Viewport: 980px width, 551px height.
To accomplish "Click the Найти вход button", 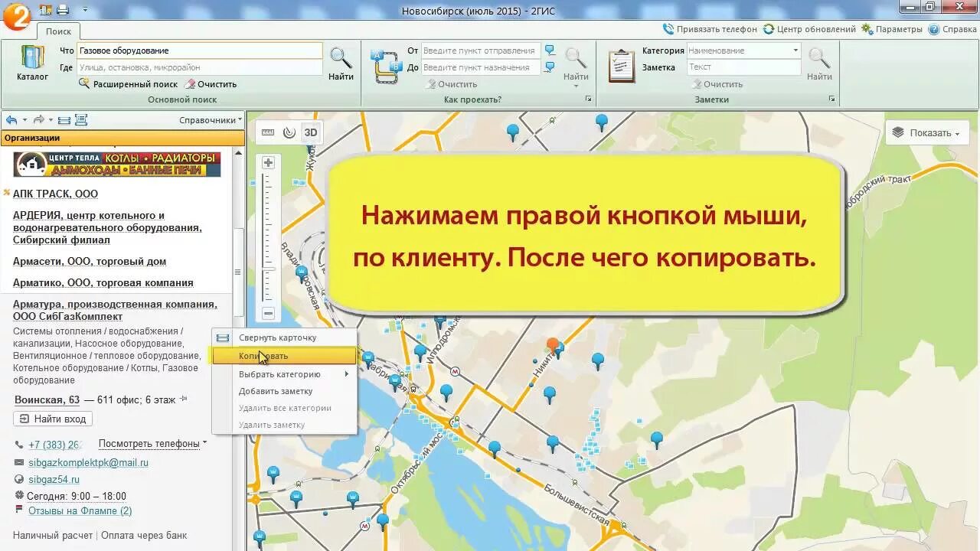I will pos(53,419).
